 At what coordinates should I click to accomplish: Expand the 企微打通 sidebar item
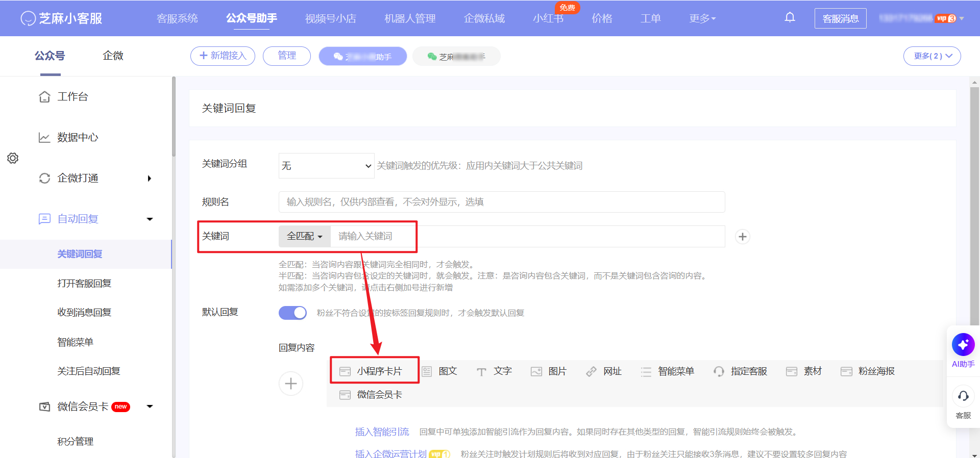(x=95, y=178)
